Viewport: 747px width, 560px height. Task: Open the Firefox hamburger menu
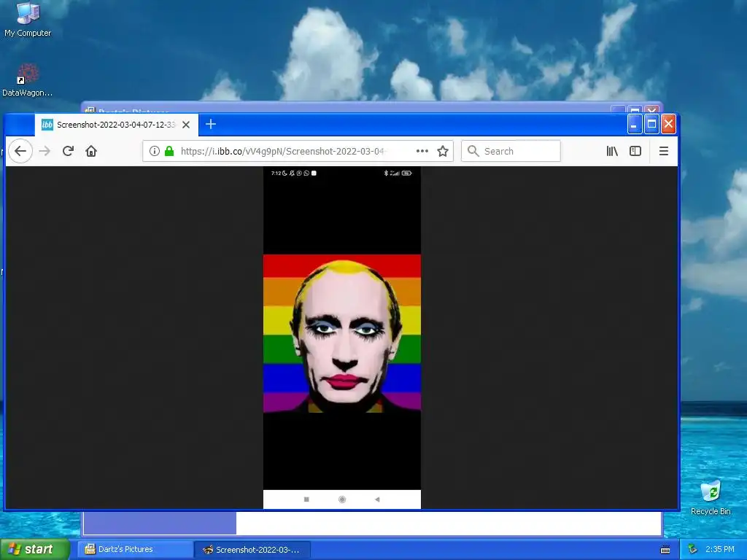pyautogui.click(x=664, y=151)
